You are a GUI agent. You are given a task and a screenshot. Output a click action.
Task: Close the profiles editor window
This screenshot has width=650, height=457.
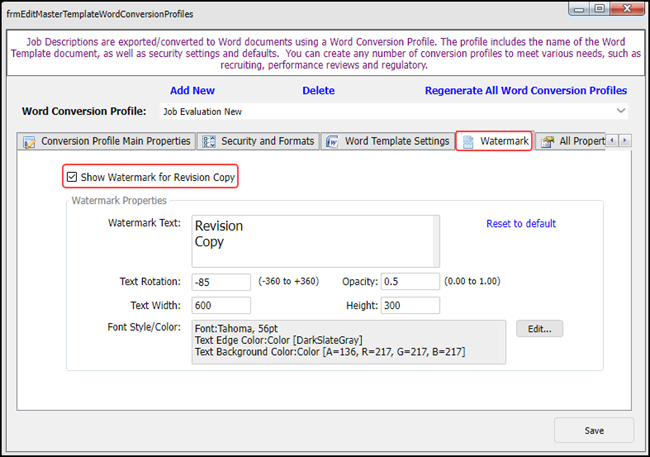coord(627,9)
